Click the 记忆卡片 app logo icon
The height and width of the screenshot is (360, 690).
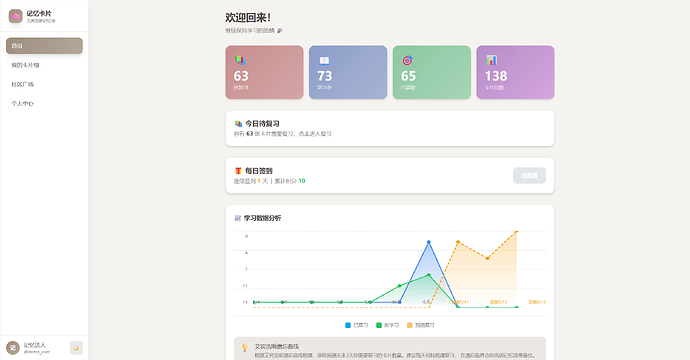click(15, 16)
